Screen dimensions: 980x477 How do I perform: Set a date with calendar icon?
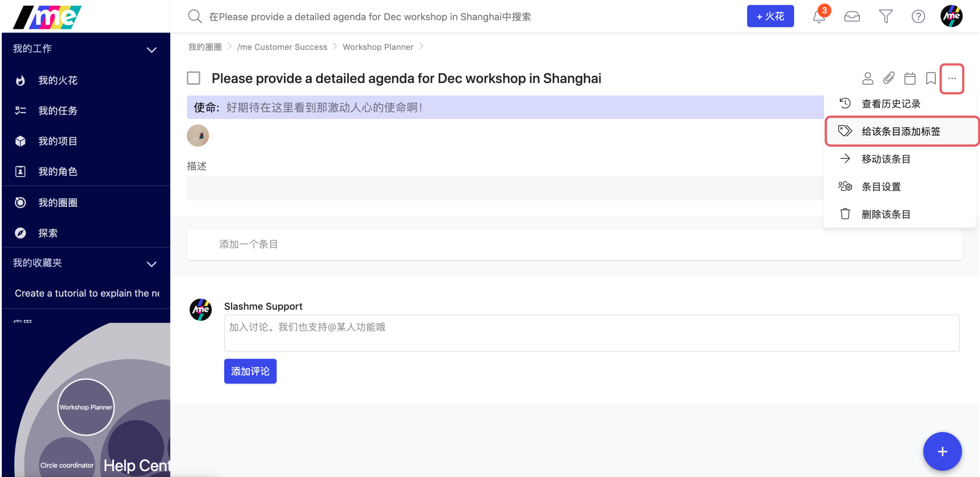tap(910, 78)
